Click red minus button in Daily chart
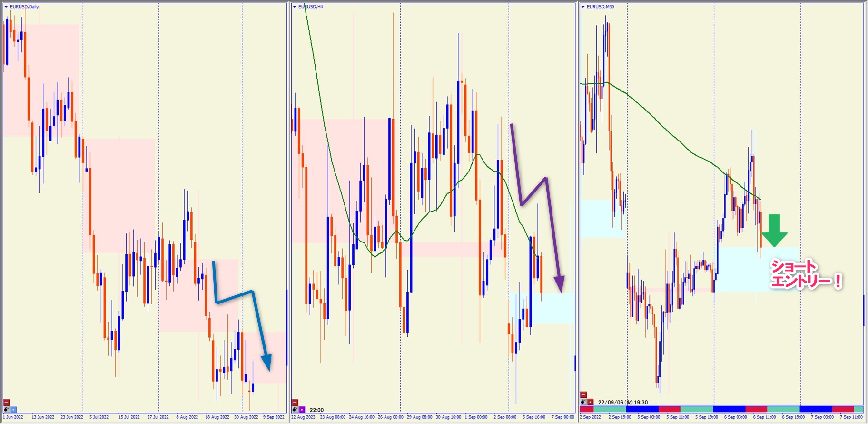The width and height of the screenshot is (868, 424). (7, 403)
